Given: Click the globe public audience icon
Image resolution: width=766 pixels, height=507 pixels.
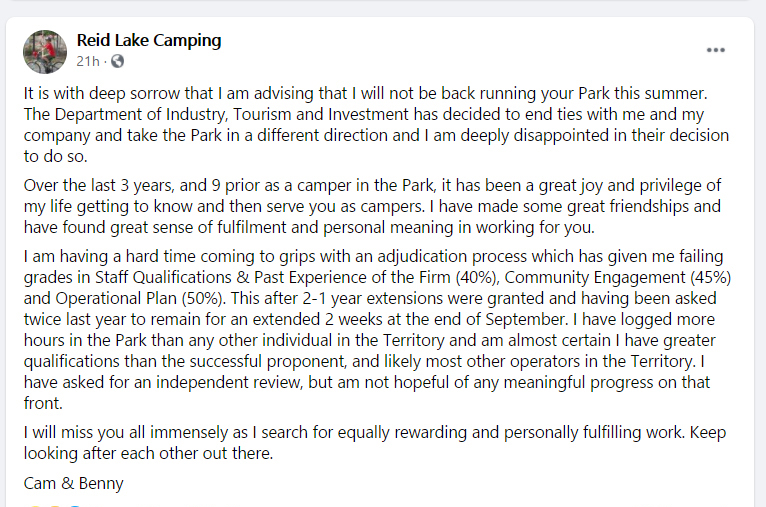Looking at the screenshot, I should [x=117, y=61].
